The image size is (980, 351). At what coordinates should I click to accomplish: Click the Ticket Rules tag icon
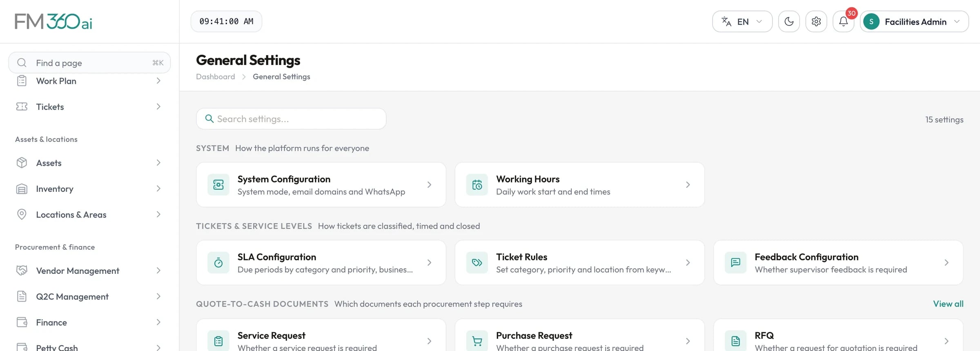tap(477, 263)
